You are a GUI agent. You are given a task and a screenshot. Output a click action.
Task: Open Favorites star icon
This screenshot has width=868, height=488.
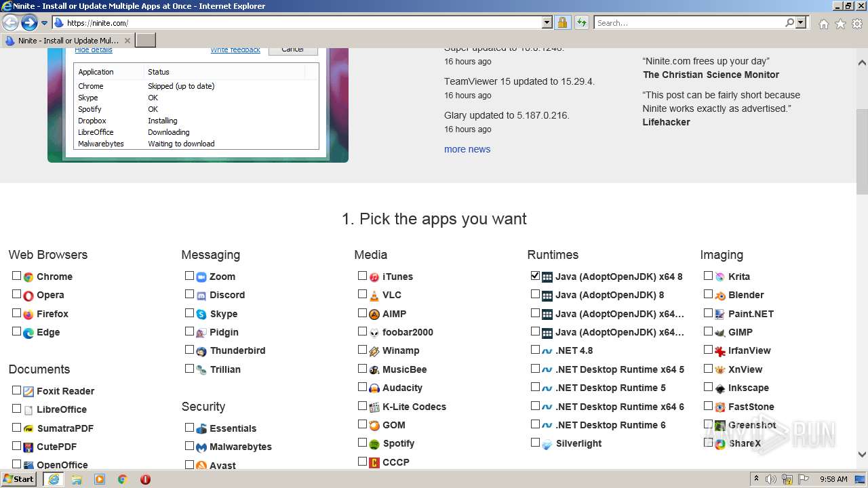(840, 23)
